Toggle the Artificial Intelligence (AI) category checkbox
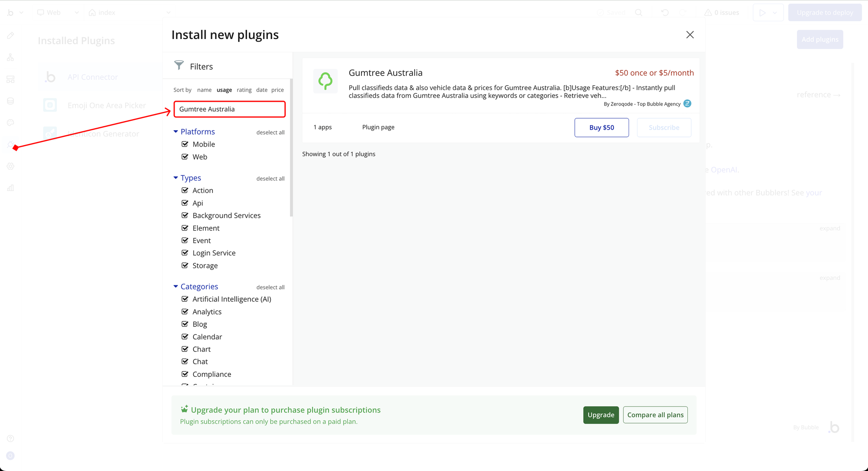Image resolution: width=868 pixels, height=471 pixels. click(x=185, y=299)
